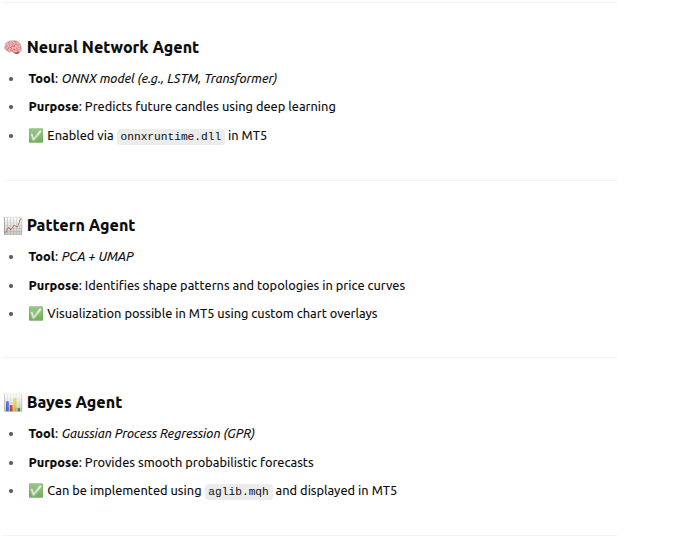Click the green checkmark before "Visualization possible"
The width and height of the screenshot is (680, 541).
pyautogui.click(x=36, y=313)
